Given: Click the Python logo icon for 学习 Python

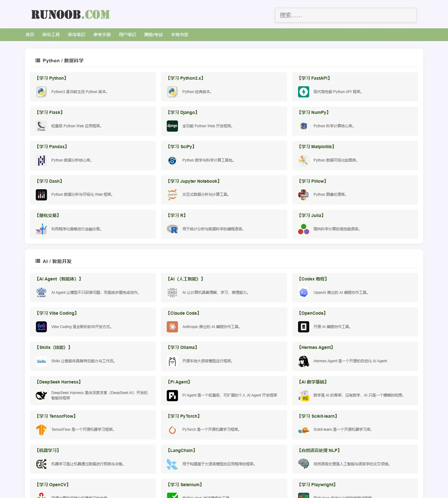Looking at the screenshot, I should click(41, 92).
